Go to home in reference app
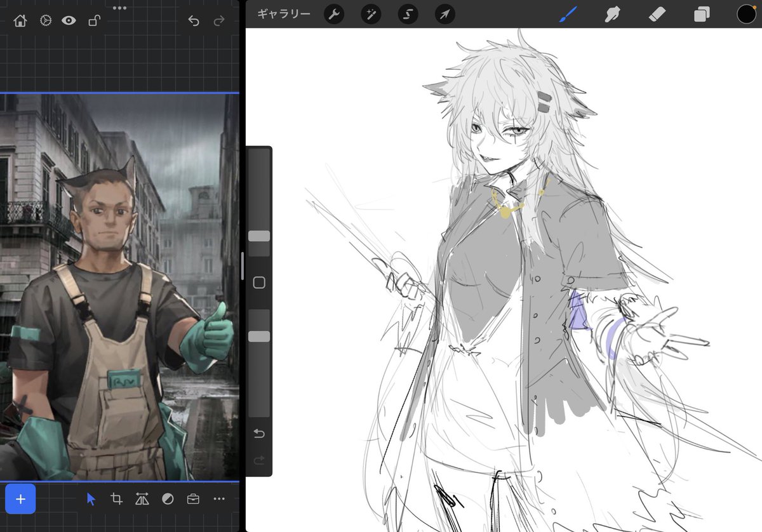762x532 pixels. coord(20,21)
